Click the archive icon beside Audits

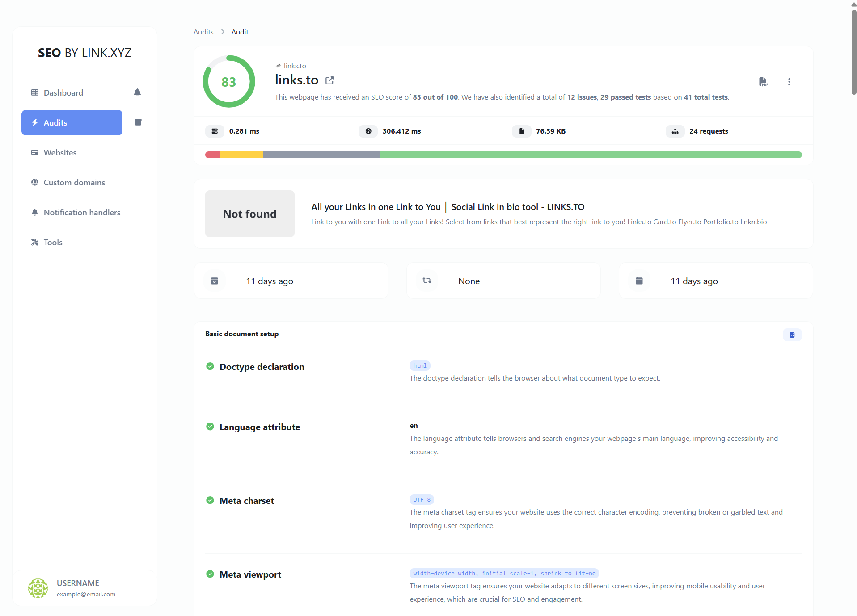coord(138,122)
